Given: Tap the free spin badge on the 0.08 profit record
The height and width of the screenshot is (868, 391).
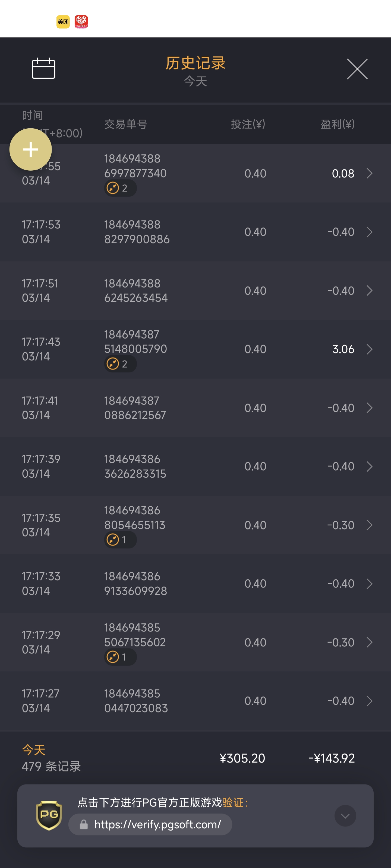Looking at the screenshot, I should click(x=120, y=188).
